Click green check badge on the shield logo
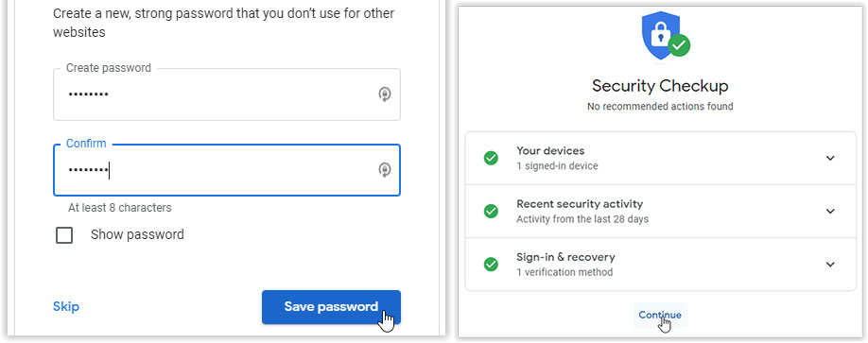 coord(679,45)
